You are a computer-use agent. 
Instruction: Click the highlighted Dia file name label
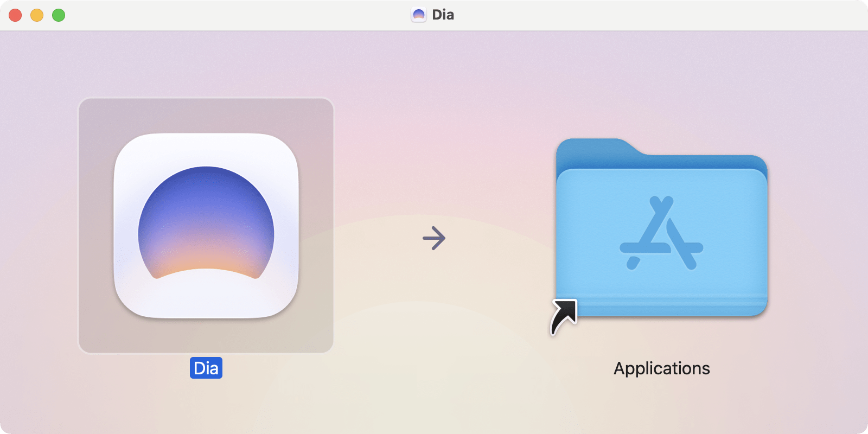(206, 368)
